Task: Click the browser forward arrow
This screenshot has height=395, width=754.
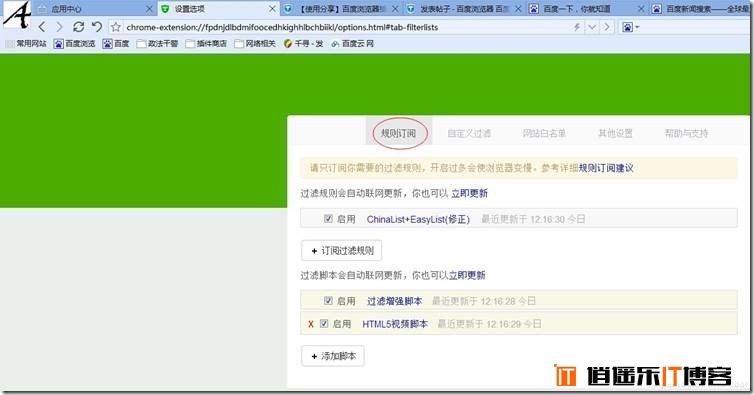Action: [x=60, y=27]
